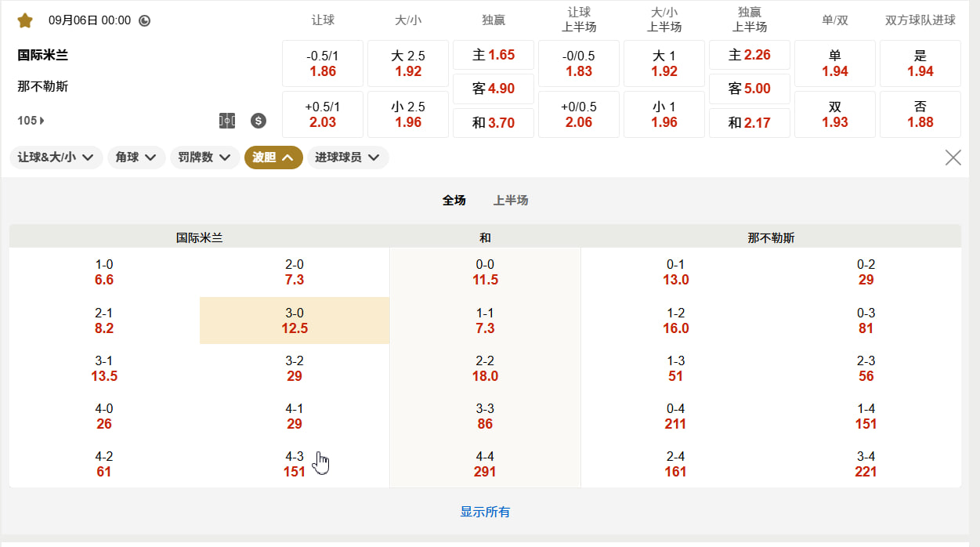Choose away score 2-3 at 56
Viewport: 980px width, 547px height.
(x=866, y=368)
